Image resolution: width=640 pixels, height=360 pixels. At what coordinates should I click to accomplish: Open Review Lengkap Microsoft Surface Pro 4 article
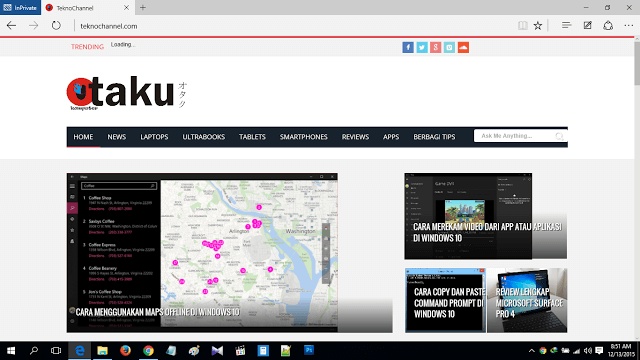coord(529,303)
